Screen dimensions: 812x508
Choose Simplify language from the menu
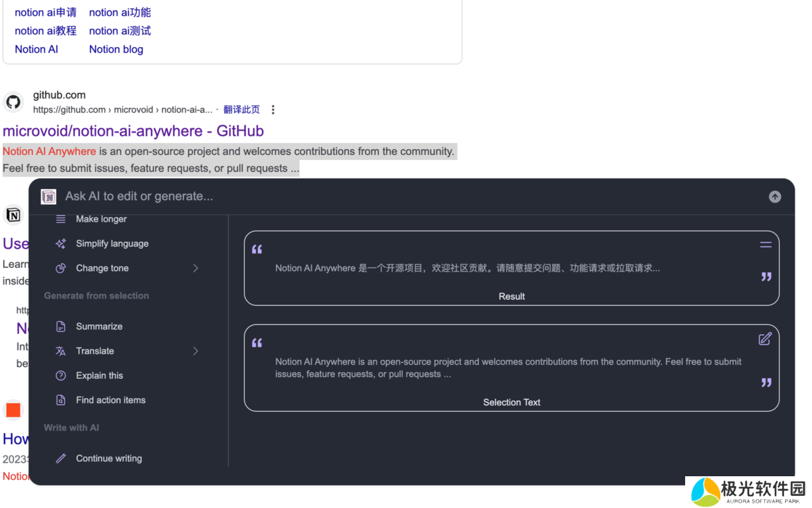pyautogui.click(x=112, y=244)
